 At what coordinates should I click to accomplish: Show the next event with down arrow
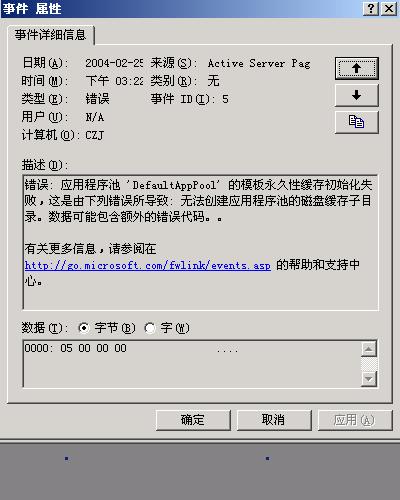(x=356, y=95)
